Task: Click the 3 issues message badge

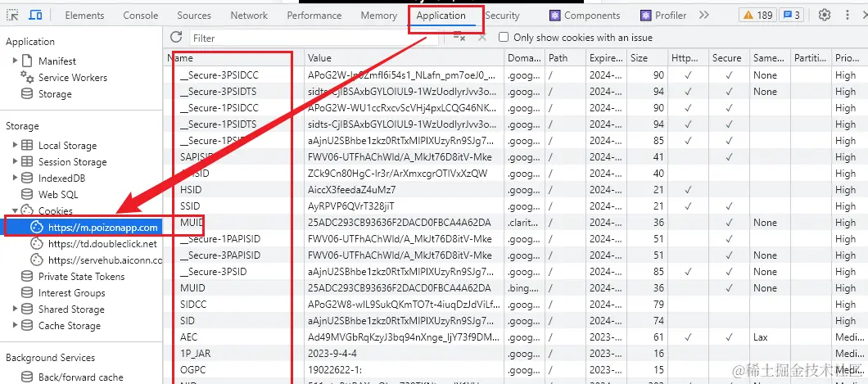Action: (791, 15)
